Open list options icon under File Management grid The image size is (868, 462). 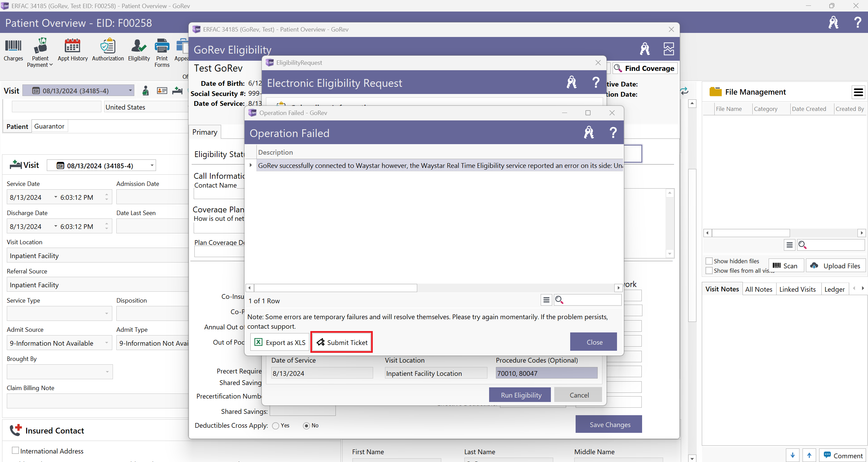tap(790, 245)
